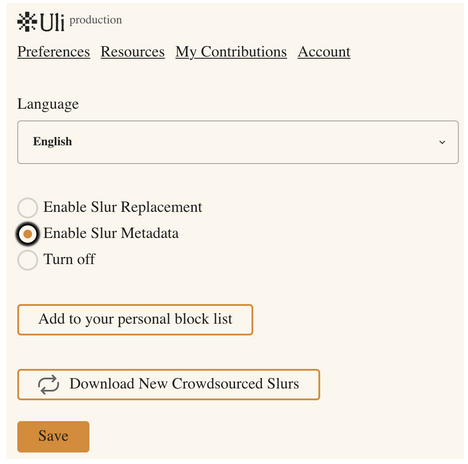Image resolution: width=468 pixels, height=464 pixels.
Task: Go to My Contributions tab
Action: 231,52
